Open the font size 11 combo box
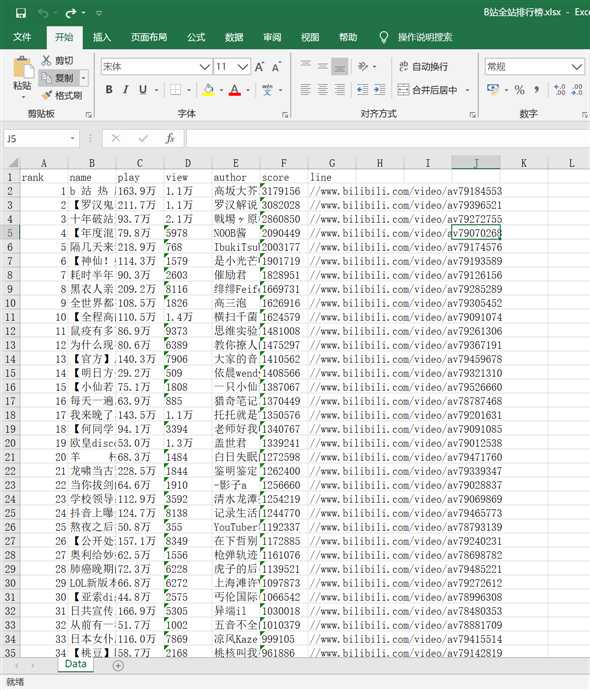 click(232, 67)
